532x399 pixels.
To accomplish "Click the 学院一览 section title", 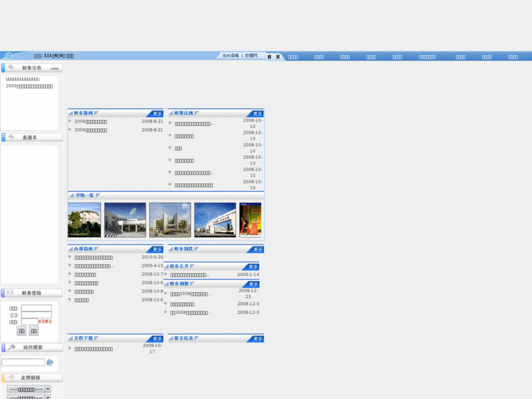I will (x=85, y=195).
